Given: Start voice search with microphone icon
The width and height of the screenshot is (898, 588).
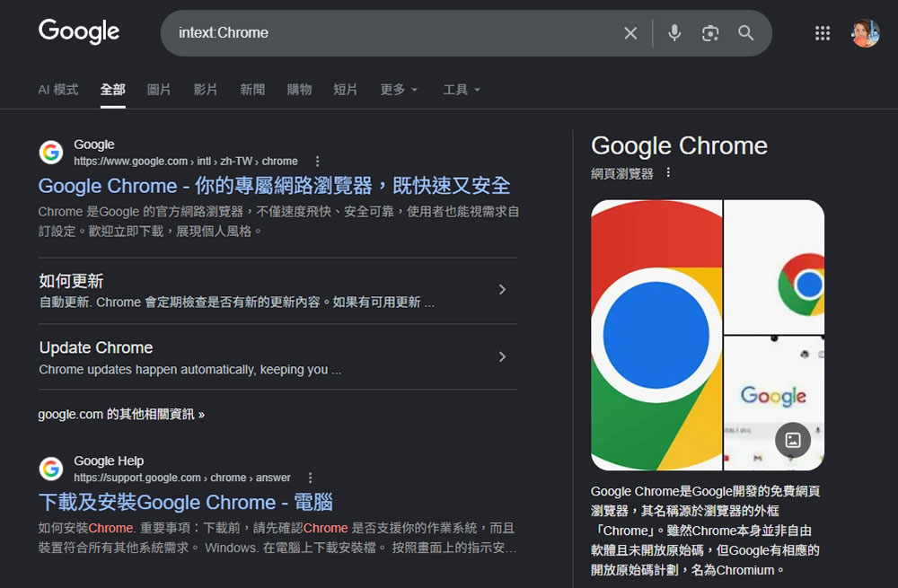Looking at the screenshot, I should 674,32.
